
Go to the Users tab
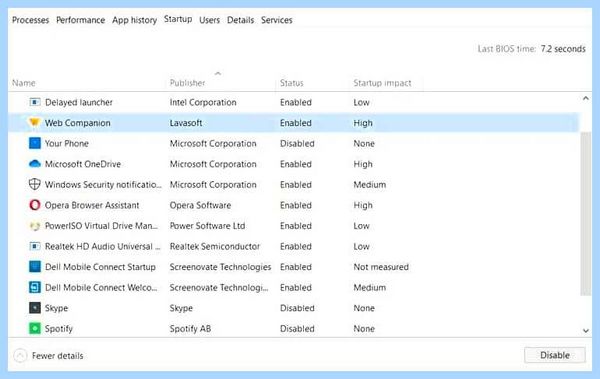(209, 20)
